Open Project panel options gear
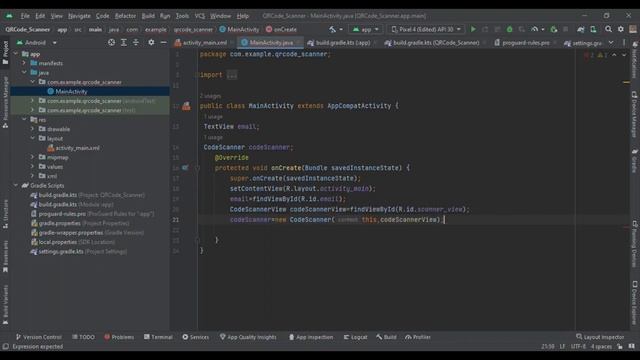640x360 pixels. 151,42
